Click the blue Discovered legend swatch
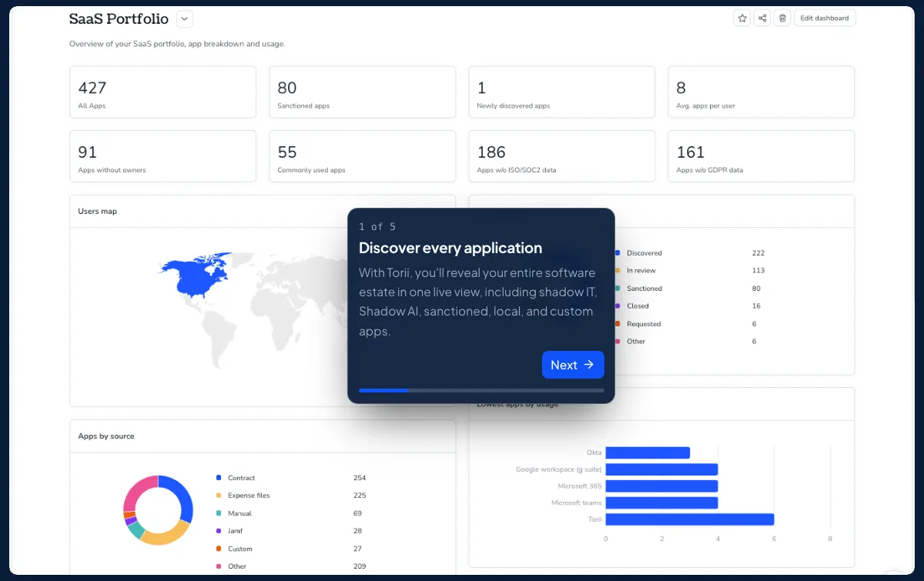The width and height of the screenshot is (924, 581). pos(618,253)
